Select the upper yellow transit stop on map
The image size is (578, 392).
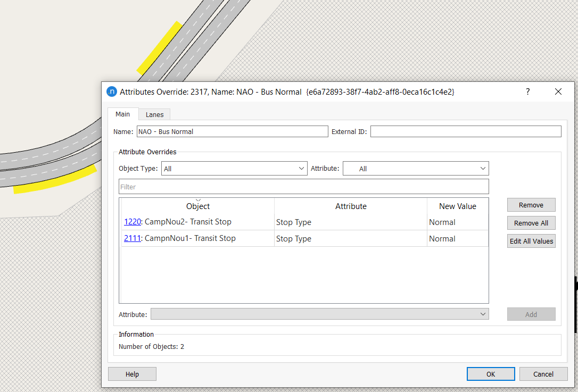coord(158,48)
